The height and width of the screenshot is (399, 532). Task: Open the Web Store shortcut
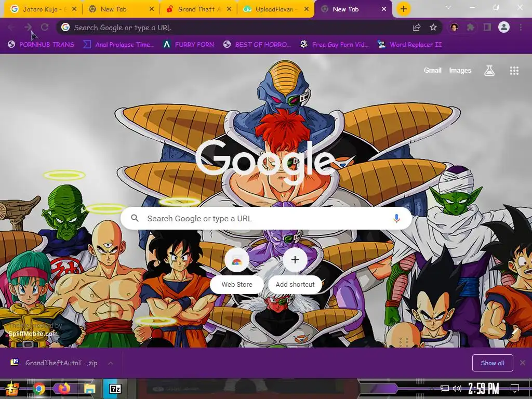click(237, 270)
